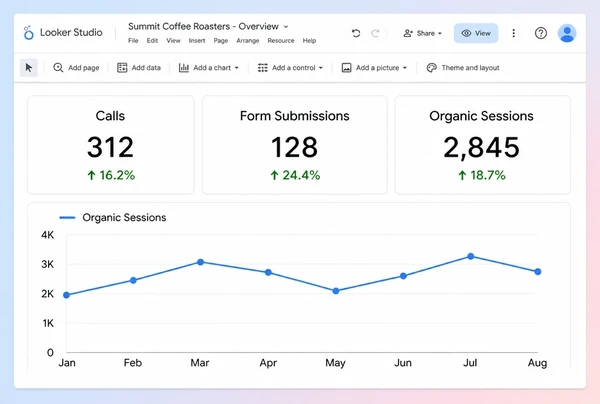This screenshot has height=404, width=600.
Task: Click the 1K y-axis label
Action: (x=48, y=324)
